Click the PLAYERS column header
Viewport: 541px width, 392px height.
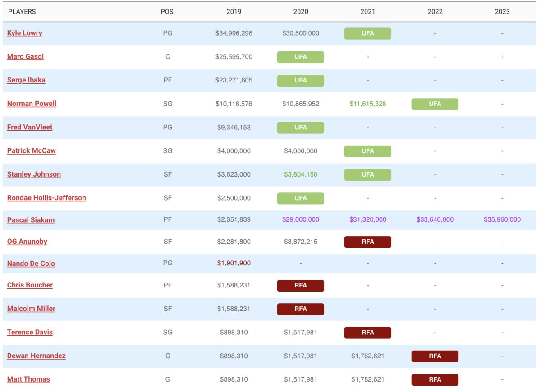click(x=22, y=12)
